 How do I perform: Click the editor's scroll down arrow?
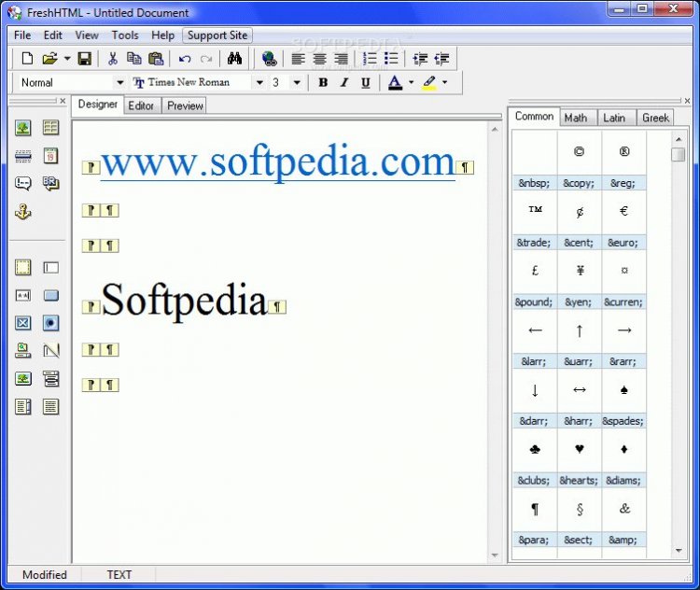[x=495, y=555]
